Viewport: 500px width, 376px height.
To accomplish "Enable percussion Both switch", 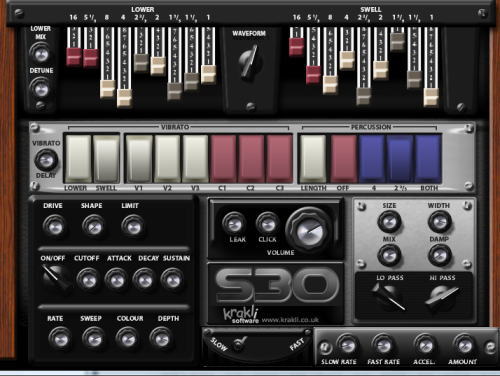I will click(428, 159).
